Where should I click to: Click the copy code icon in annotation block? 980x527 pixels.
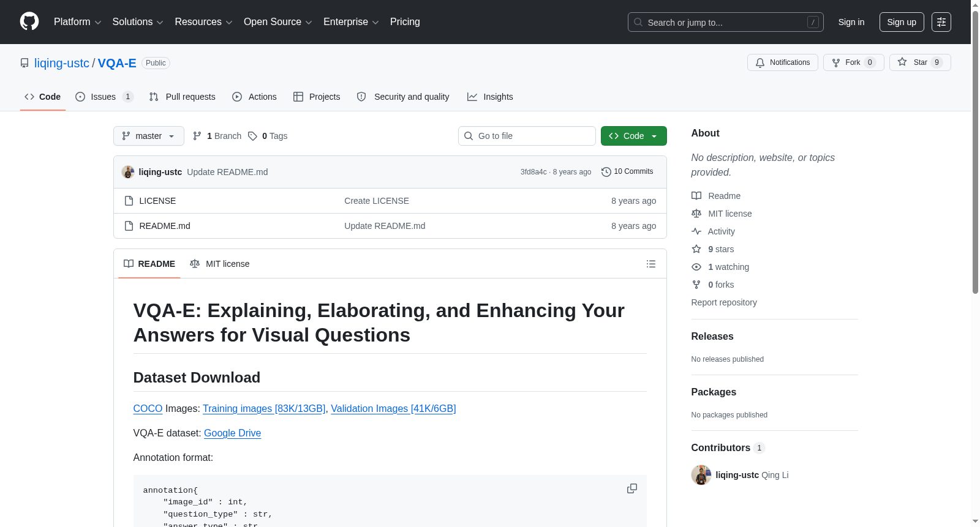632,488
